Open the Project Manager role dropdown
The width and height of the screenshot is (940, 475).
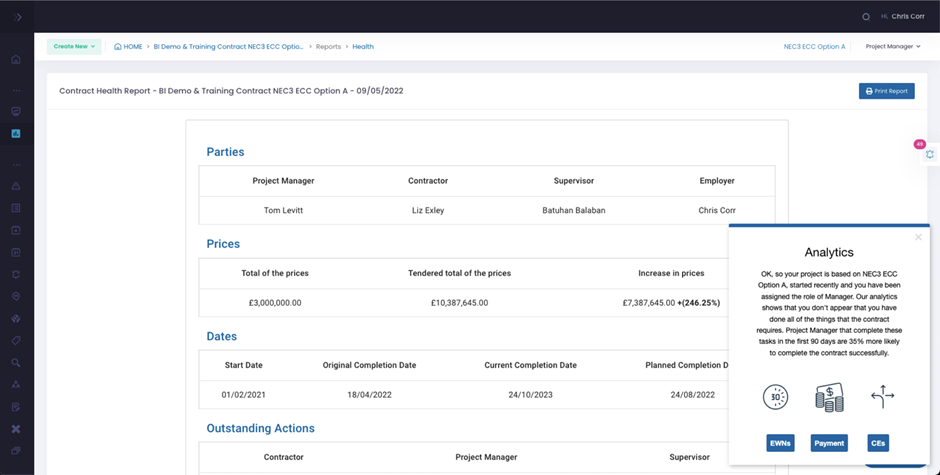[893, 46]
